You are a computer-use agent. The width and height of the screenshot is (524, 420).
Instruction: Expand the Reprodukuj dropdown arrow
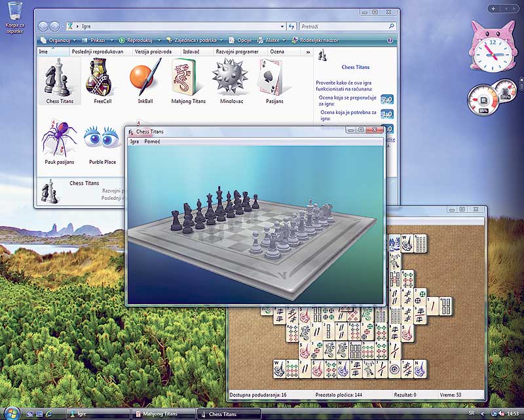159,41
